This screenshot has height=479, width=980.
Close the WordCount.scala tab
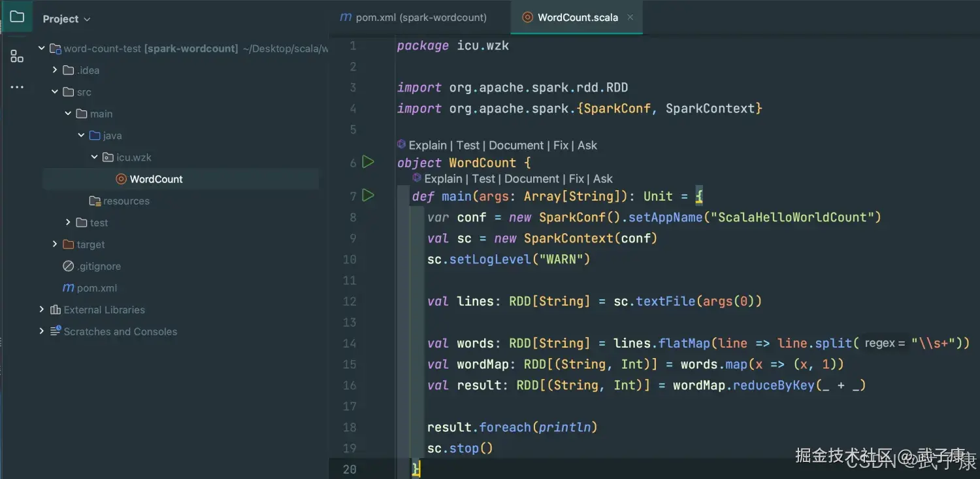[x=630, y=18]
